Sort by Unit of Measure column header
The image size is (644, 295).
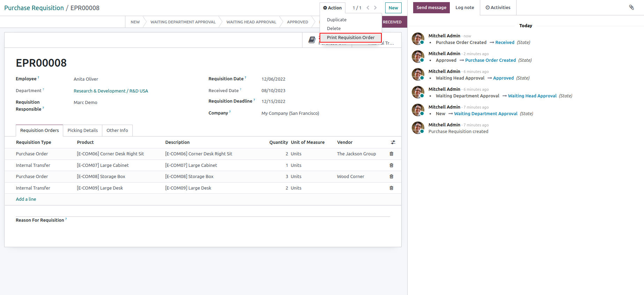pos(308,142)
